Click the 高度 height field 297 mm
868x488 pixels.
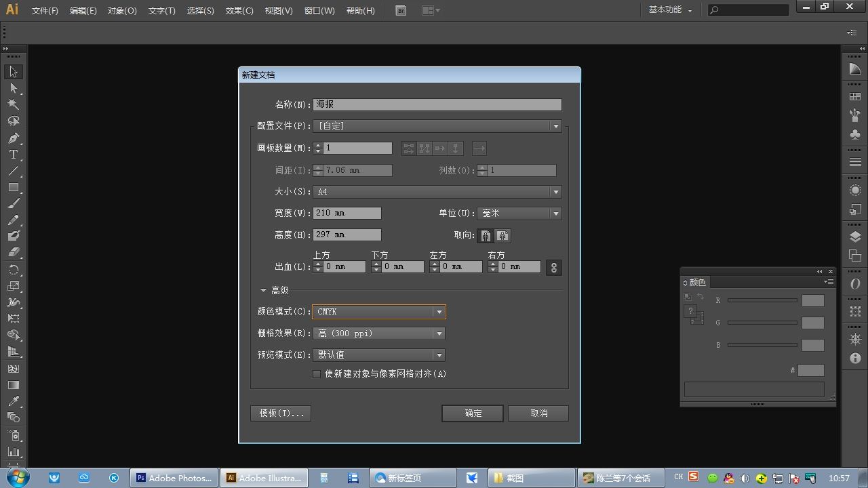point(347,235)
